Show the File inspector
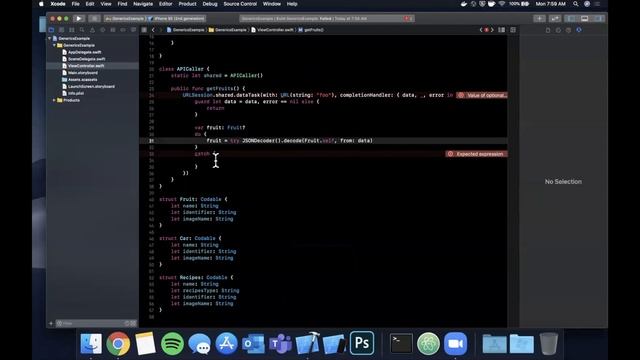Viewport: 640px width, 360px height. [x=548, y=30]
